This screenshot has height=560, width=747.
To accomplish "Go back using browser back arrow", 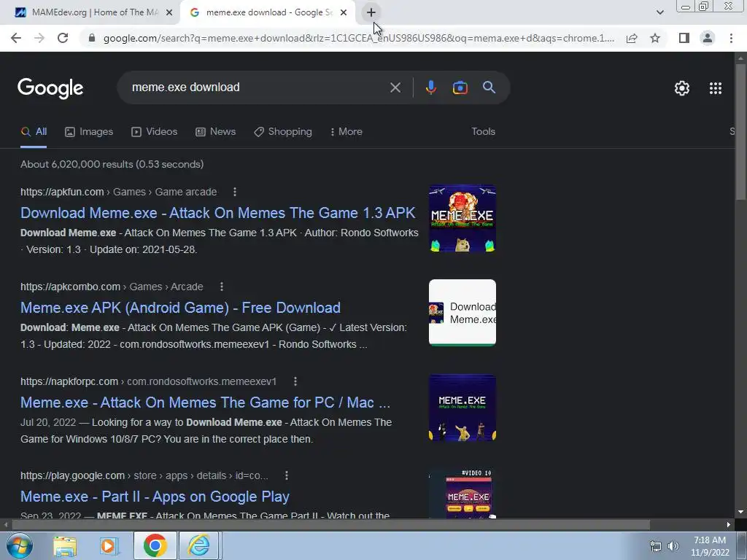I will click(x=16, y=38).
